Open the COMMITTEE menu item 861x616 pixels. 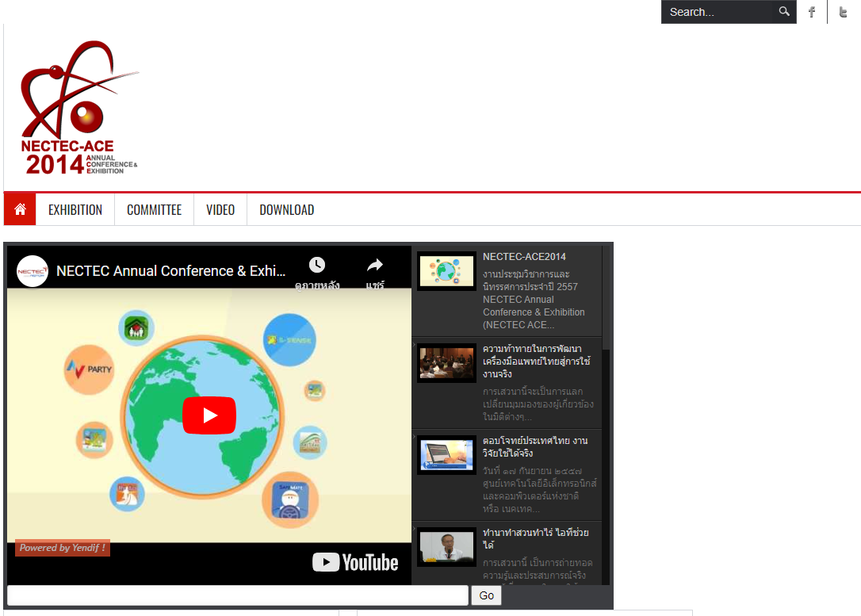click(154, 210)
